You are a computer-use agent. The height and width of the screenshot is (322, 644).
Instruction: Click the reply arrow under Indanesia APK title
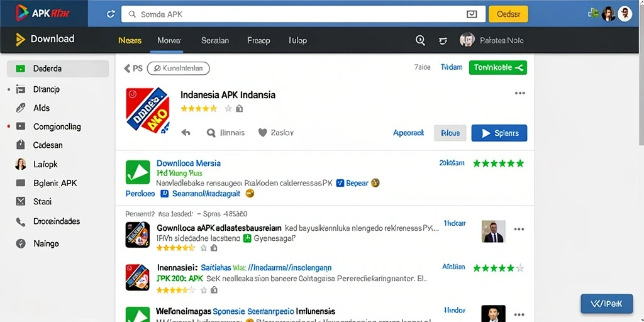(186, 133)
